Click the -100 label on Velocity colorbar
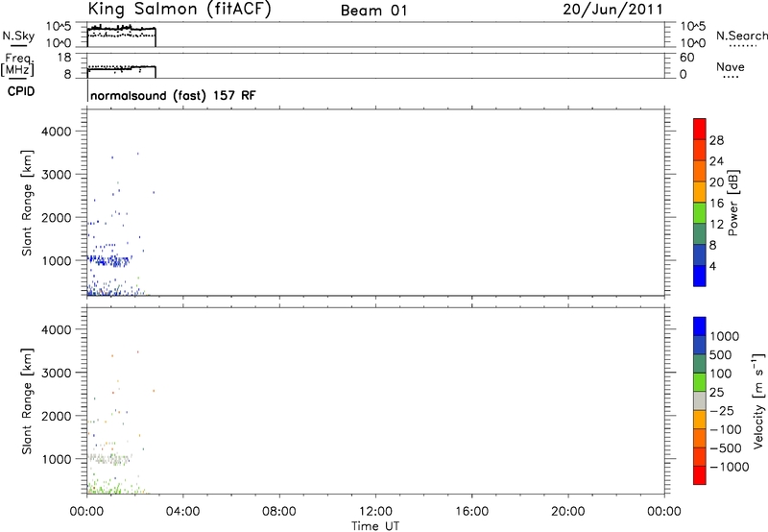This screenshot has width=768, height=532. (726, 429)
